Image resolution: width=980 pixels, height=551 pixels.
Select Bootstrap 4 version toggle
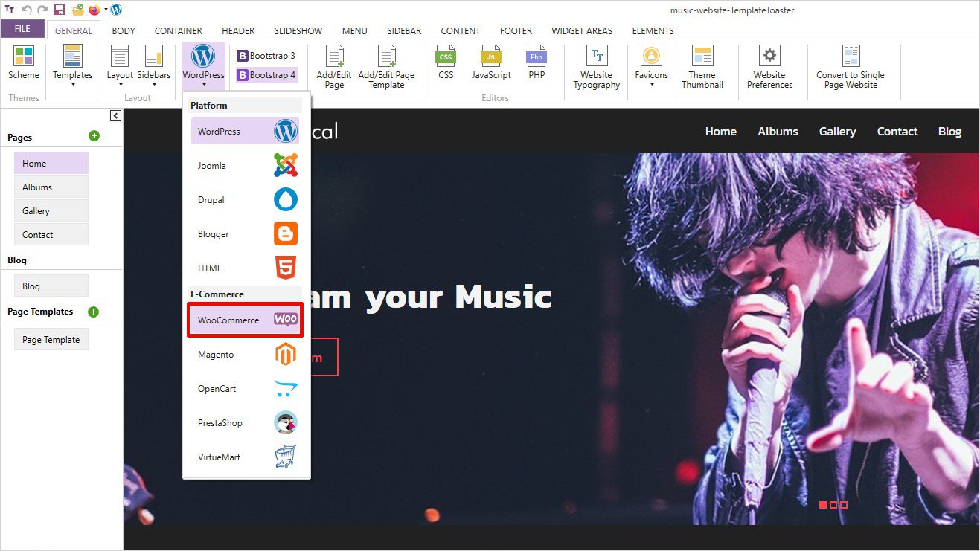(266, 75)
